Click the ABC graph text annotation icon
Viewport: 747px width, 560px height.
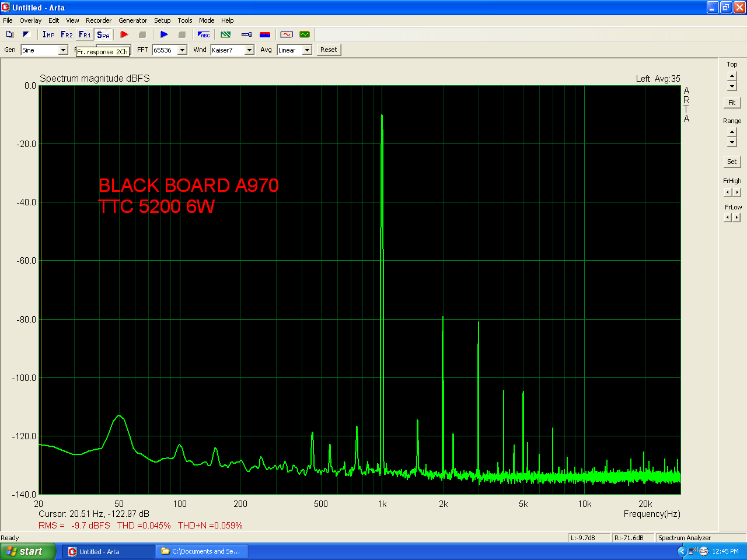[204, 34]
